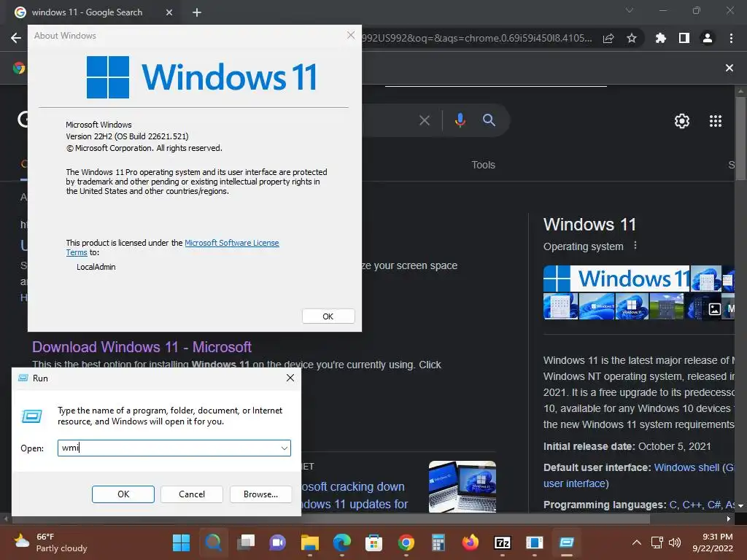The width and height of the screenshot is (747, 560).
Task: Open the Windows 11 logo image thumbnail
Action: tap(616, 278)
